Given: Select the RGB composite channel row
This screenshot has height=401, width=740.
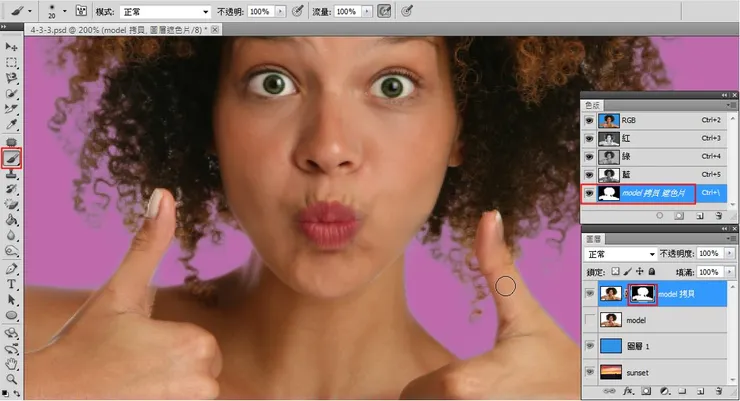Looking at the screenshot, I should click(x=654, y=121).
